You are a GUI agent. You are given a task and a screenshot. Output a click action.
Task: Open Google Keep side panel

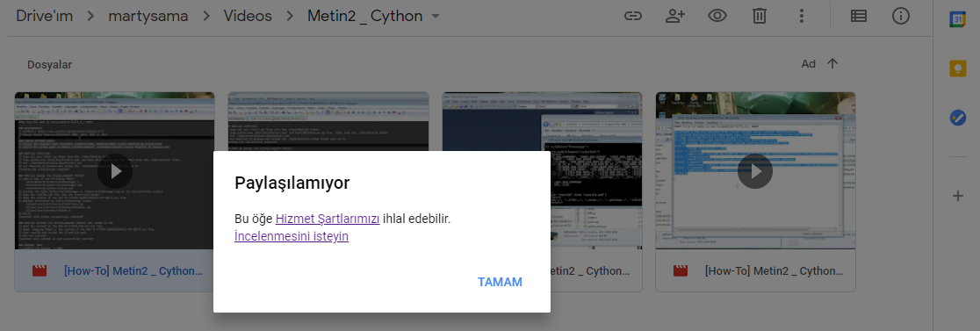[x=957, y=68]
